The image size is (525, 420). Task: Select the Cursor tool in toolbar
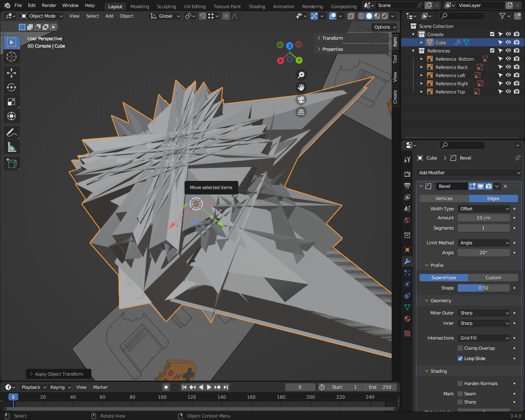(11, 57)
